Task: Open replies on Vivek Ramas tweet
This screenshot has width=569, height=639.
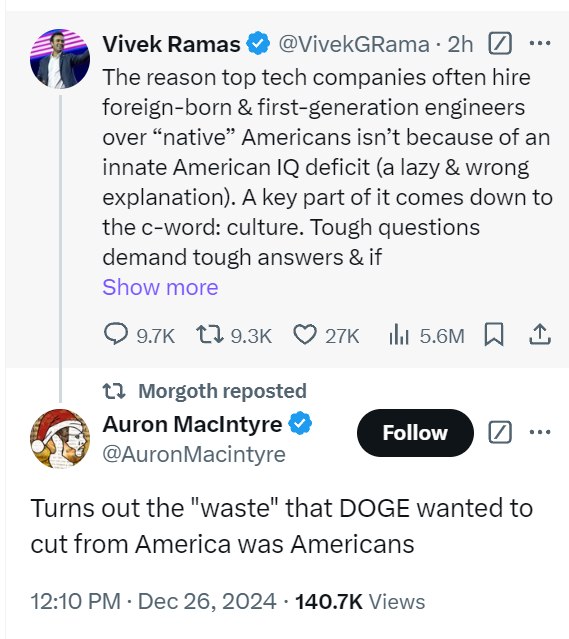Action: (x=139, y=335)
